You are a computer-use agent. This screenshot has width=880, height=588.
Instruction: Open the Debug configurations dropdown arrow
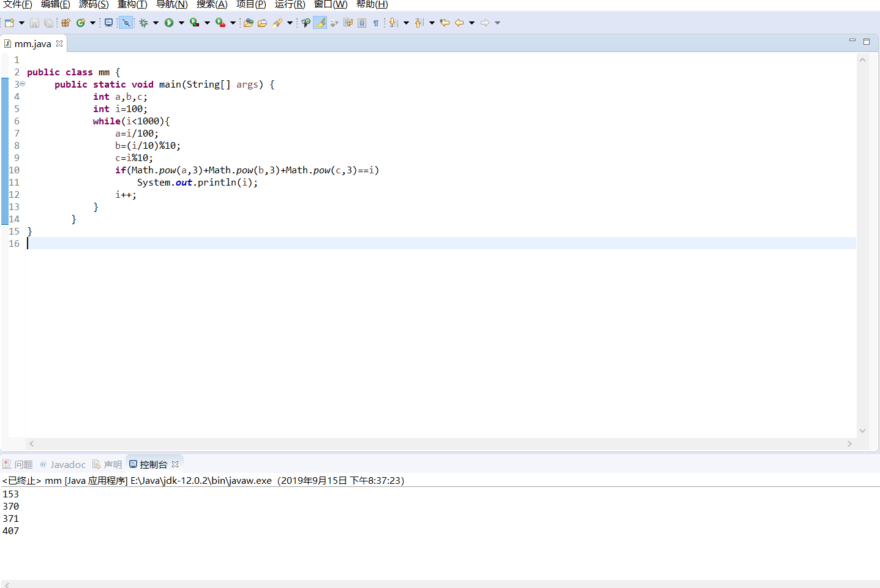click(156, 23)
